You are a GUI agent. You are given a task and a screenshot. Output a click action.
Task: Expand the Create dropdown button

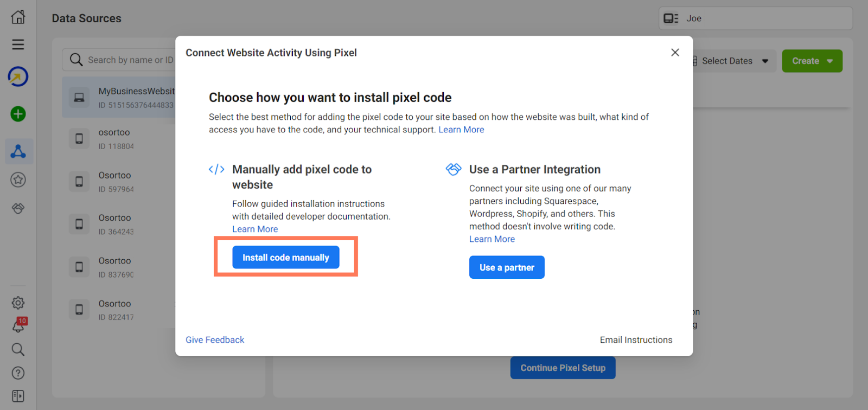click(812, 61)
